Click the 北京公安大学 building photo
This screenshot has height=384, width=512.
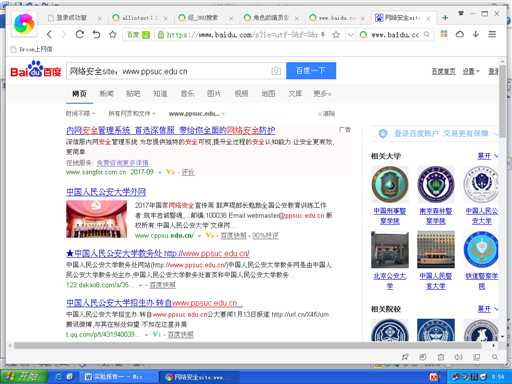tap(390, 250)
